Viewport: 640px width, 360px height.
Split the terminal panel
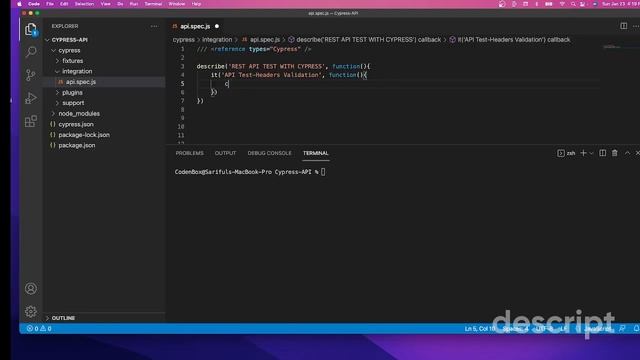point(602,153)
